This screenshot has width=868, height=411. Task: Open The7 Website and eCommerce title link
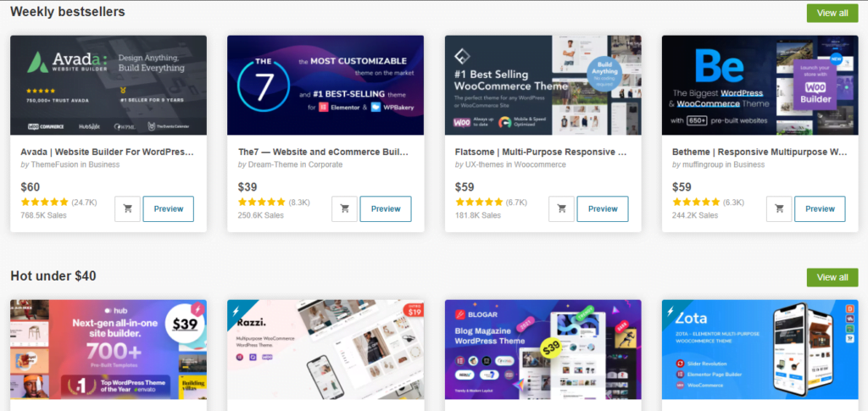323,152
